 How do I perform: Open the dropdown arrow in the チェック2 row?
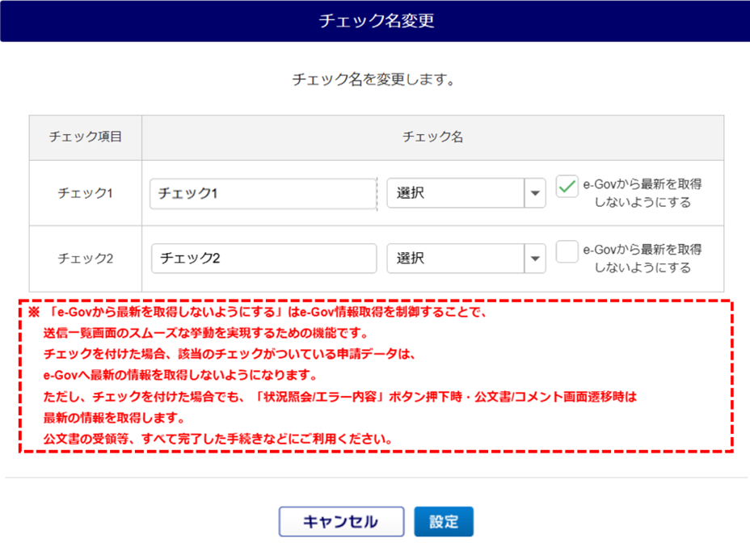(535, 259)
